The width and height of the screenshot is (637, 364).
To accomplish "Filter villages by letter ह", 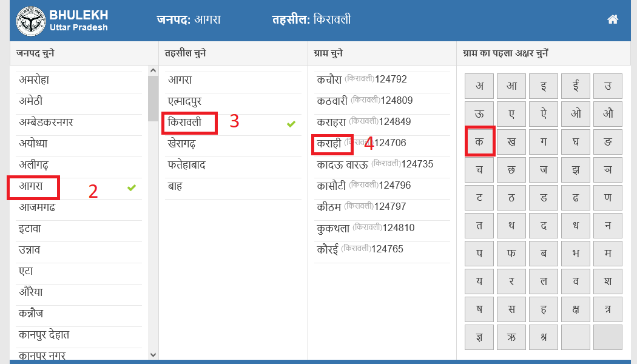I will tap(544, 309).
